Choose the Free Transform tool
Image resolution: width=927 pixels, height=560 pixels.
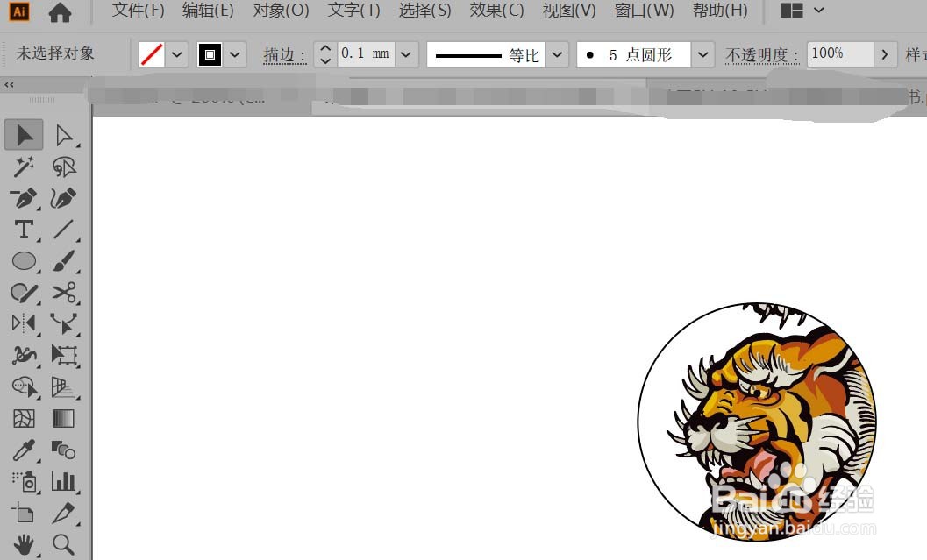point(63,355)
